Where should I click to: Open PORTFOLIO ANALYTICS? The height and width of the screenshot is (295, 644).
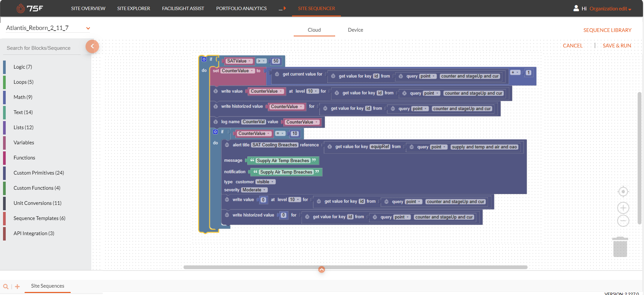[241, 8]
